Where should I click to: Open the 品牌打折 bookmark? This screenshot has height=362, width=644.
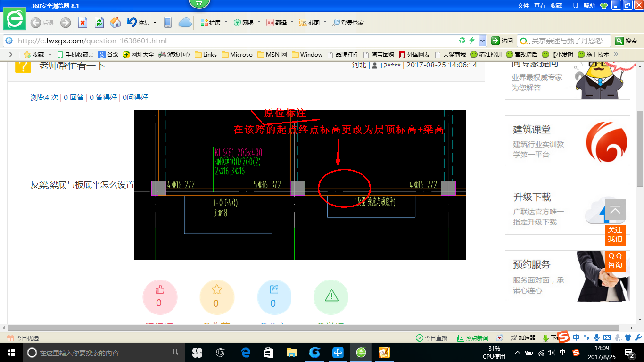pos(343,55)
